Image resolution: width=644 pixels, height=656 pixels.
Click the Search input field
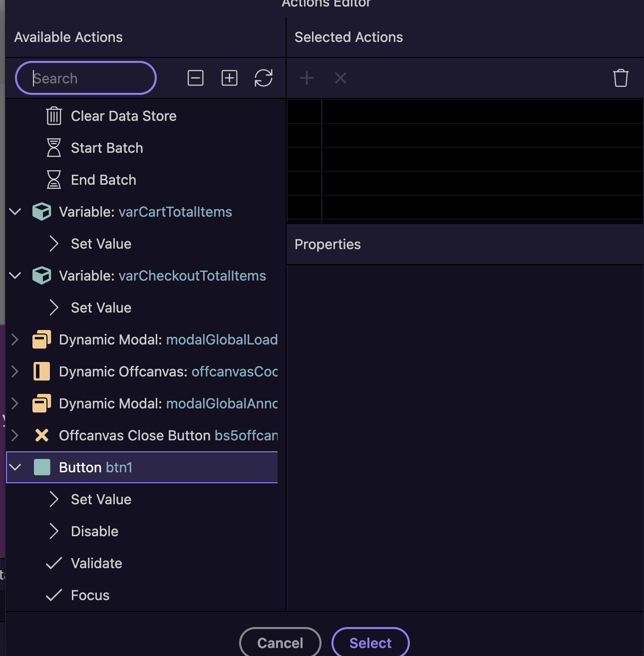click(86, 78)
